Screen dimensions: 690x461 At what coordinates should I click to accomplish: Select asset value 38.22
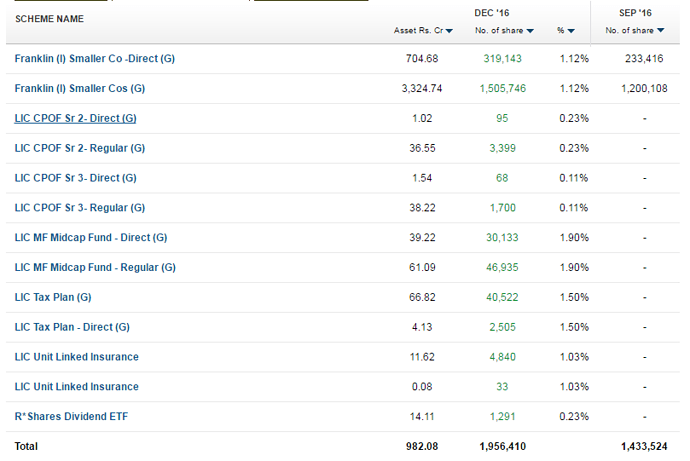coord(422,208)
